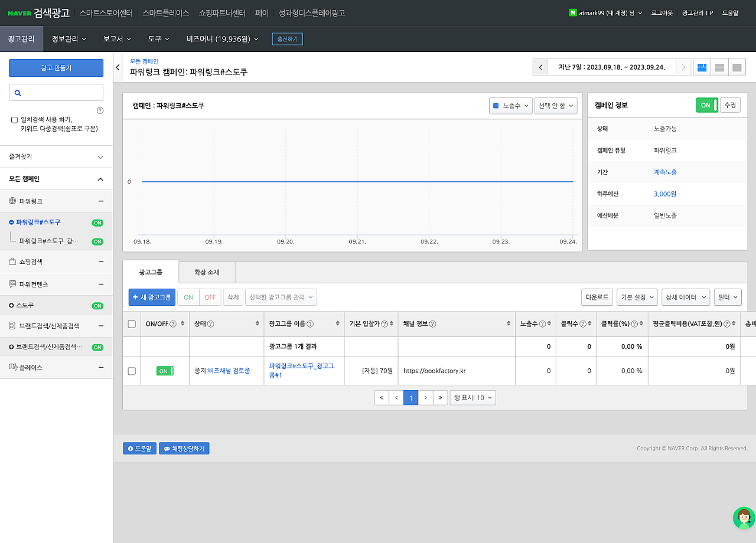Toggle the campaign info ON switch
This screenshot has height=543, width=756.
tap(706, 105)
